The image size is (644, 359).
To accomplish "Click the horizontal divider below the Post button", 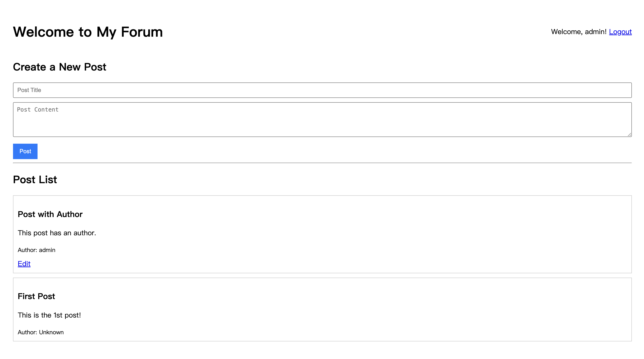I will [322, 163].
